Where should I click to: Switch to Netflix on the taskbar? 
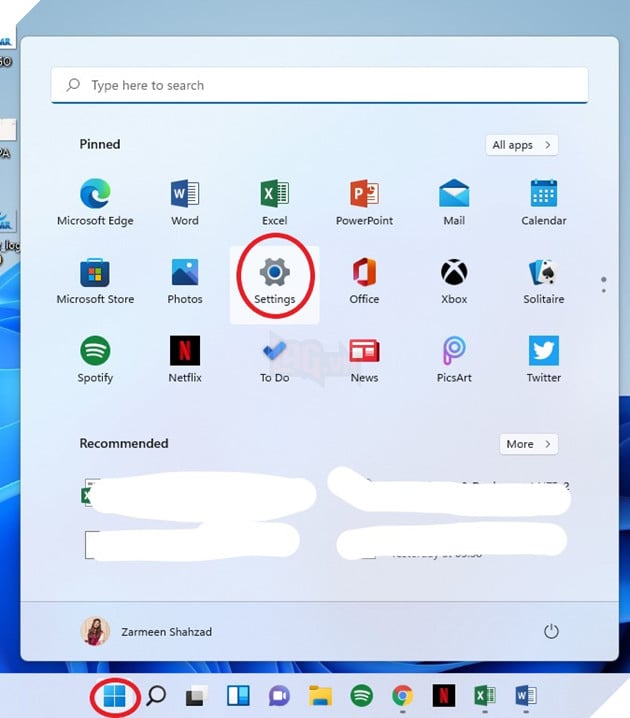pyautogui.click(x=444, y=696)
